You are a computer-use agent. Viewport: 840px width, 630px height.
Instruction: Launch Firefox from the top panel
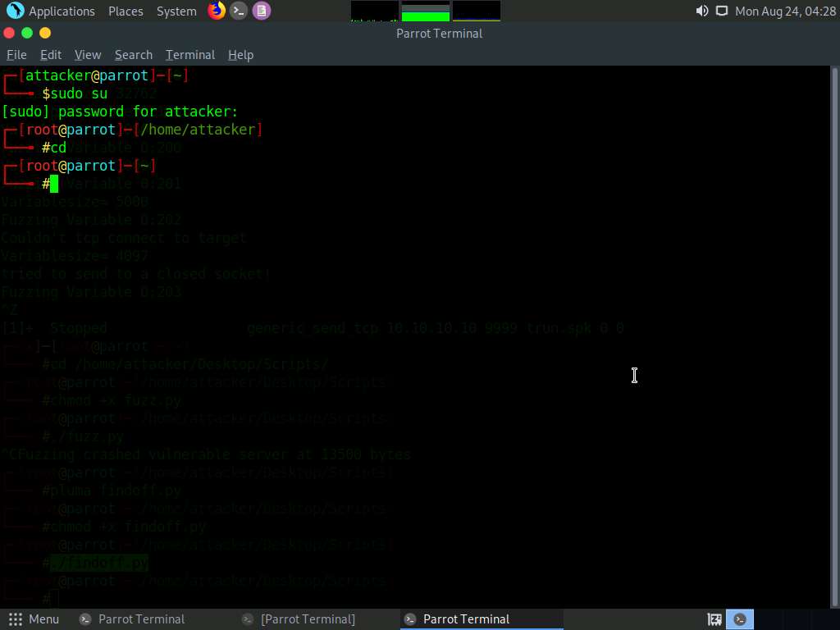pyautogui.click(x=217, y=11)
